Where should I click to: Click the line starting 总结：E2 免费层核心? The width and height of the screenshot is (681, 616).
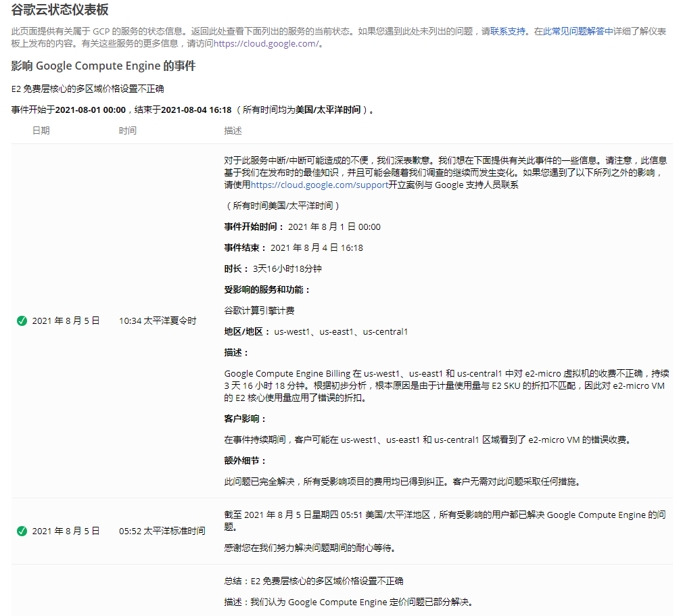314,581
